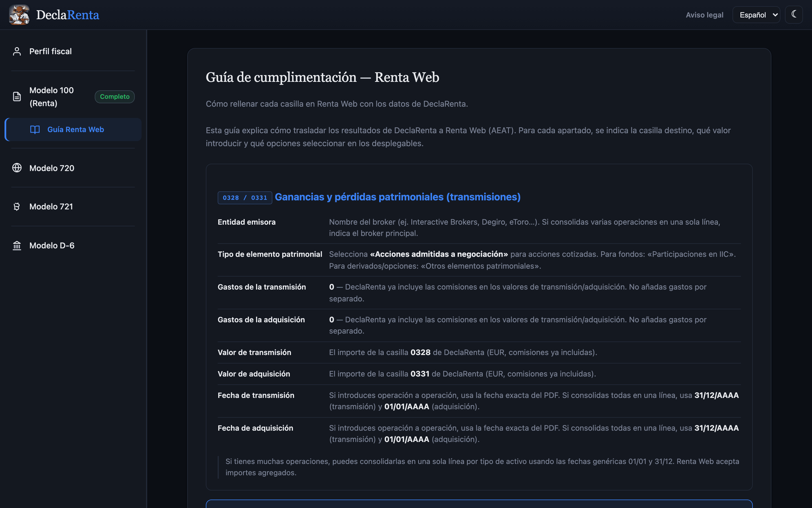Click the bank building icon beside Modelo D-6
The width and height of the screenshot is (812, 508).
pyautogui.click(x=17, y=246)
